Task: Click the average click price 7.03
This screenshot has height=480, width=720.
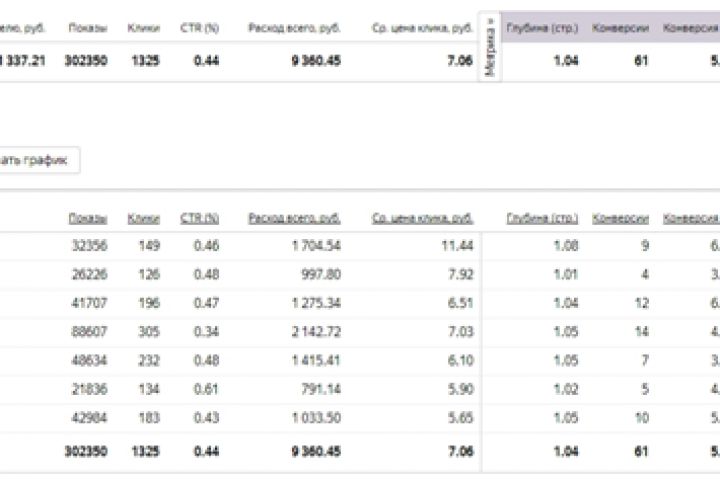Action: click(x=461, y=332)
